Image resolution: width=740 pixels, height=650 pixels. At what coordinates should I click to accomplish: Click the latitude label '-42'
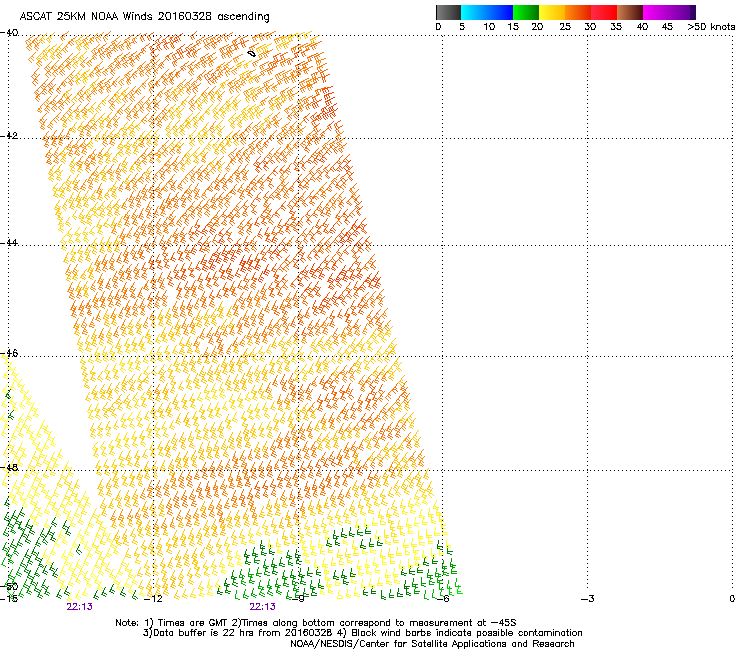click(9, 135)
